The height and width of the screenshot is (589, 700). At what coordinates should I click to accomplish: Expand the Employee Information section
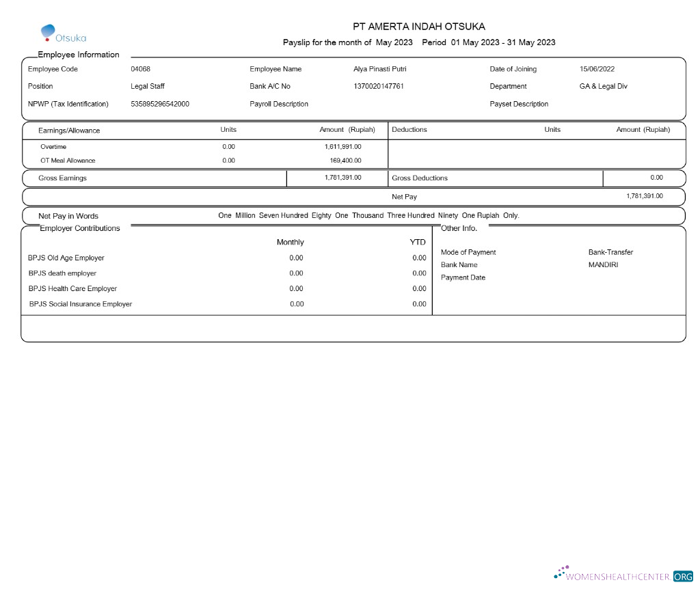coord(80,55)
